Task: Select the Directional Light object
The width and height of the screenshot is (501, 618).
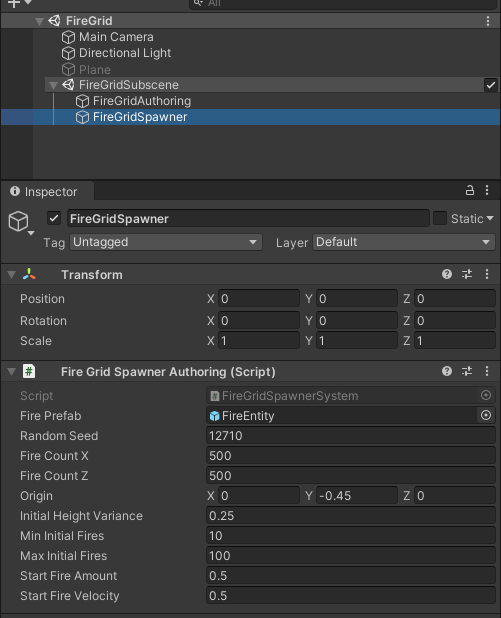Action: coord(125,53)
